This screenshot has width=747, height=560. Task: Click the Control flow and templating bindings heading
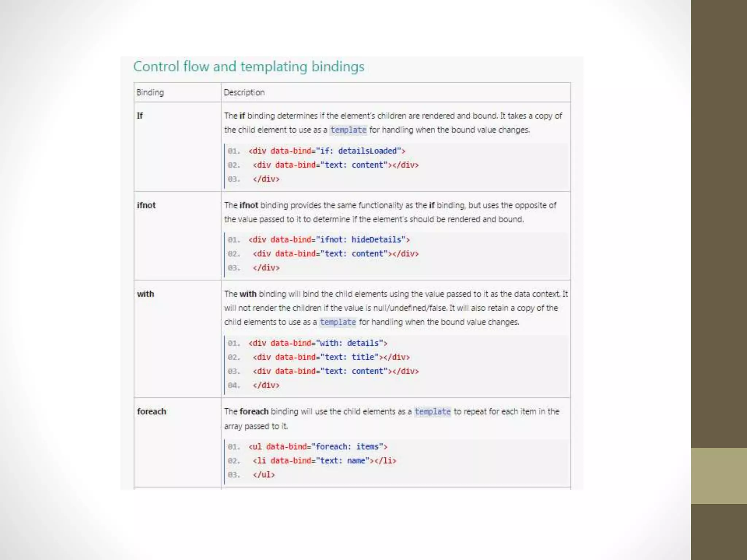tap(249, 67)
